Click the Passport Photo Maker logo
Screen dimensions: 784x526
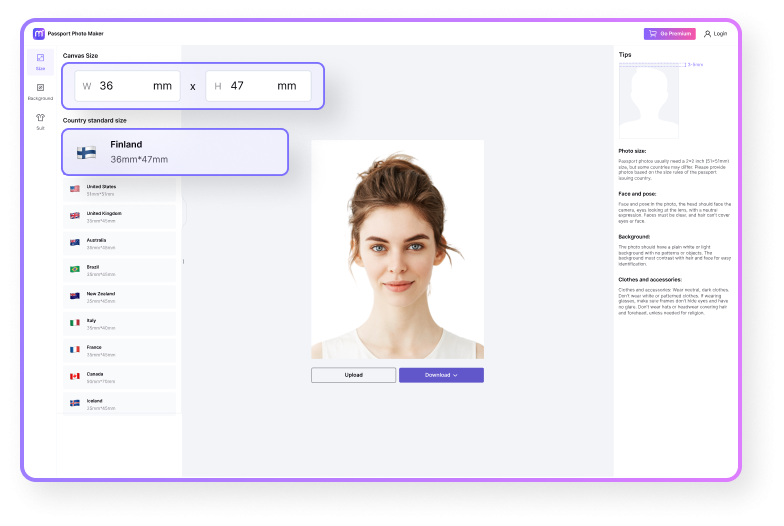(39, 33)
